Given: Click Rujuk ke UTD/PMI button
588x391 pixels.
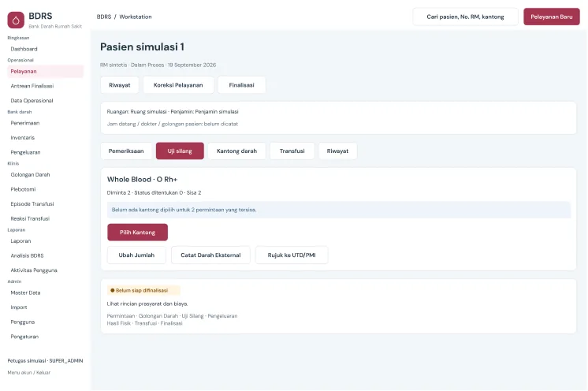Looking at the screenshot, I should tap(292, 255).
